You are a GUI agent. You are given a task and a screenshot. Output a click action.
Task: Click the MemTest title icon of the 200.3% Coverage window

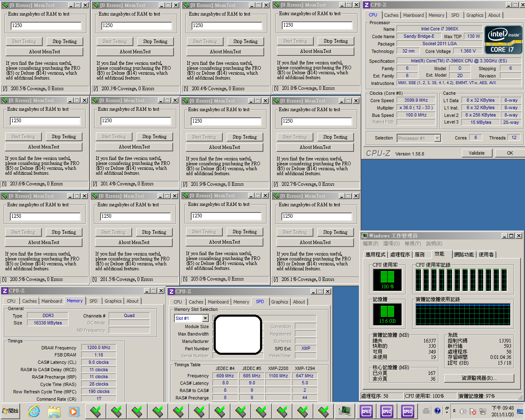pos(96,5)
